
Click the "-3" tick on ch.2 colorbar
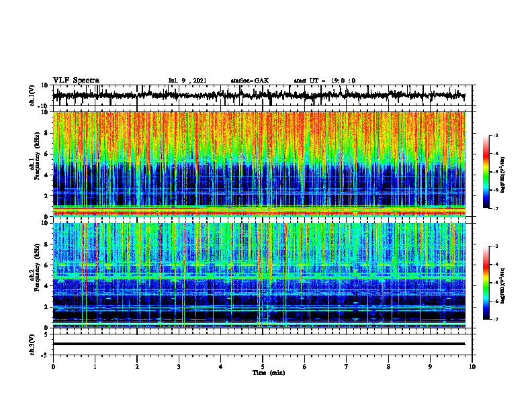(495, 246)
